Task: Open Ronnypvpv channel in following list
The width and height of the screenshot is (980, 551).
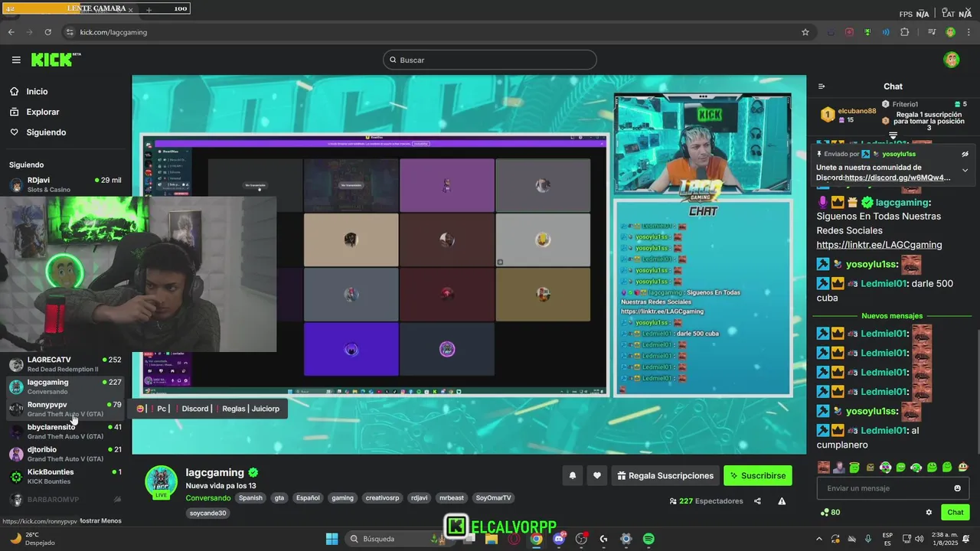Action: 65,409
